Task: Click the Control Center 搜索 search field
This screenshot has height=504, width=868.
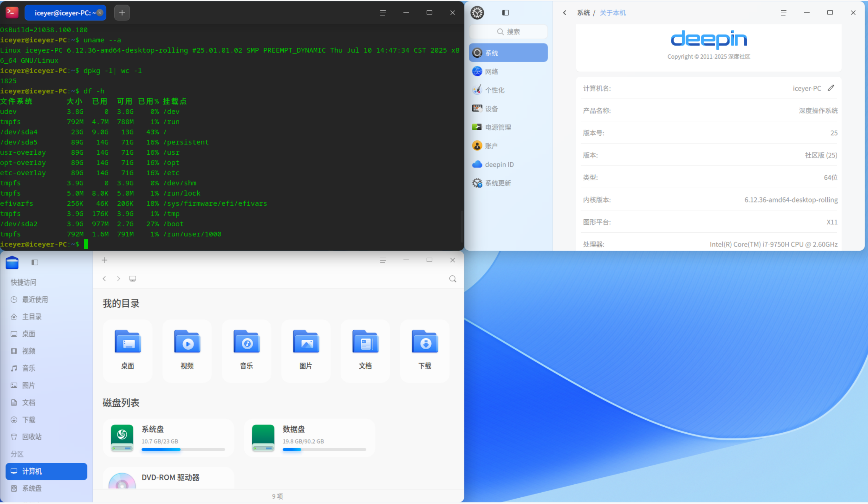Action: [x=508, y=32]
